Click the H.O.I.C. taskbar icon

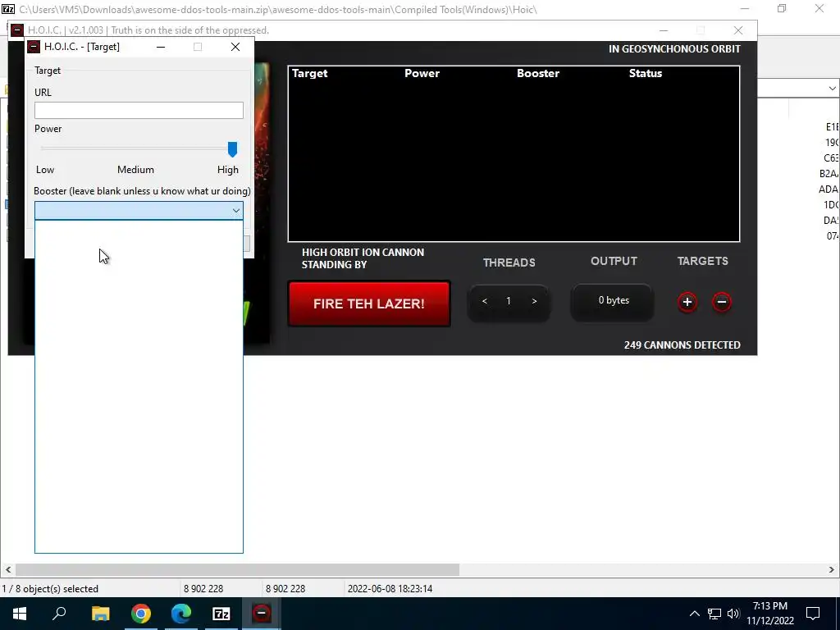[262, 614]
